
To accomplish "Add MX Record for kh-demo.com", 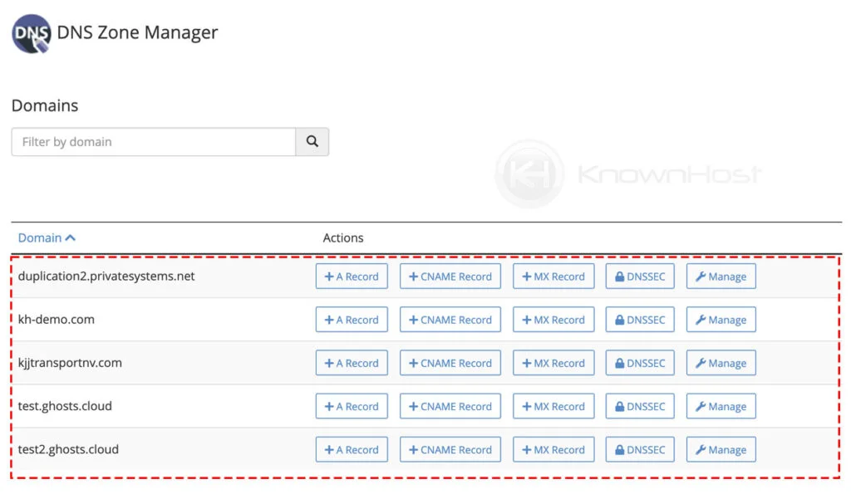I will (553, 320).
